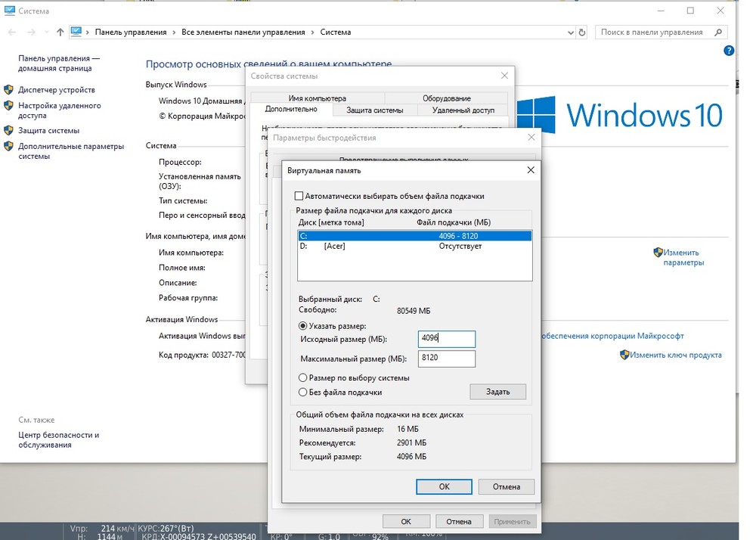Screen dimensions: 756x540
Task: Click OK in Параметры быстродействия dialog
Action: [x=406, y=521]
